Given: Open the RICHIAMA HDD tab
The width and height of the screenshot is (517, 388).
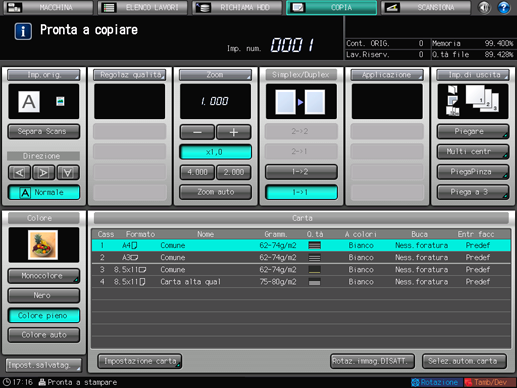Looking at the screenshot, I should (237, 7).
